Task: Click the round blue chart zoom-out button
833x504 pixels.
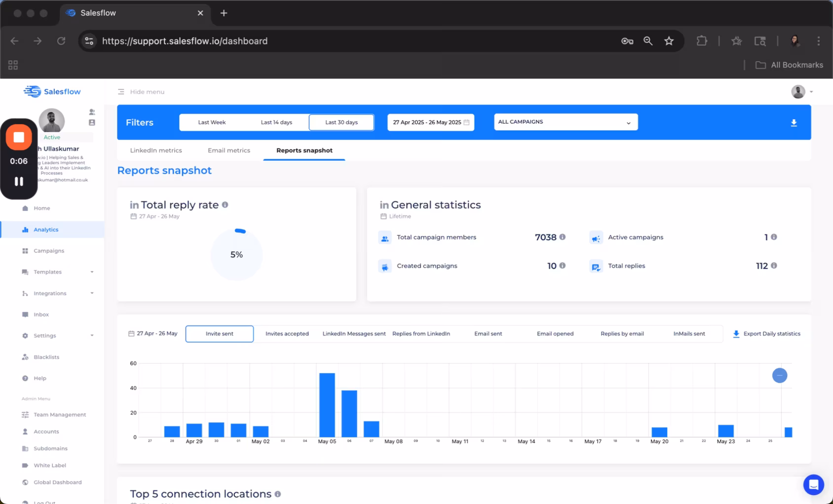Action: [780, 375]
